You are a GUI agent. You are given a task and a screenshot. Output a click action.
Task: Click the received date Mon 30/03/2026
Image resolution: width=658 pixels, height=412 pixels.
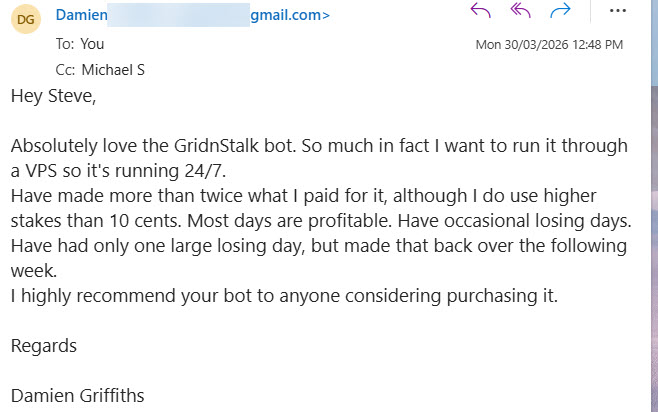pyautogui.click(x=522, y=45)
